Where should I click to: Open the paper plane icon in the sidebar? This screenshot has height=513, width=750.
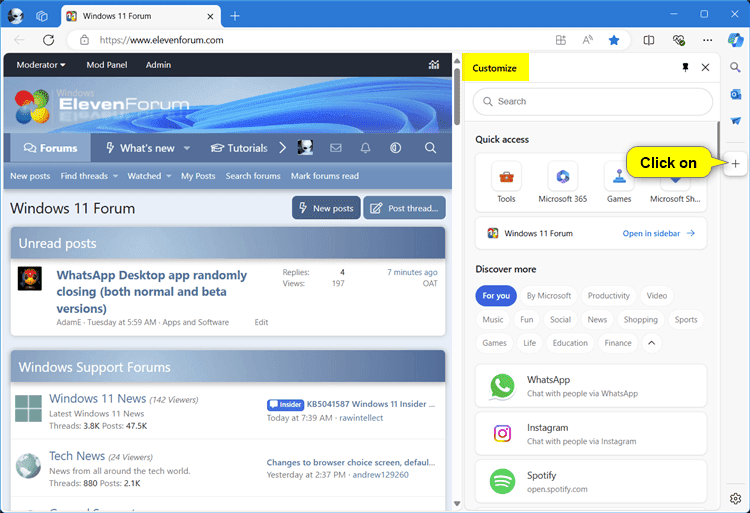(735, 120)
